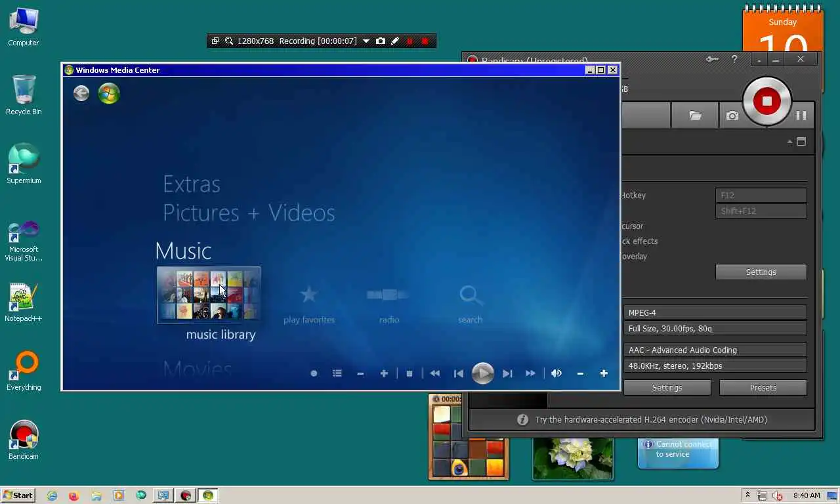Open the music library tile
The height and width of the screenshot is (504, 840).
click(x=209, y=295)
